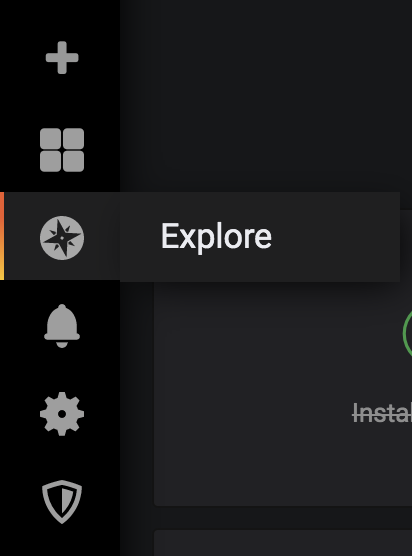The image size is (412, 556).
Task: Click sidebar space below the shield icon
Action: tap(62, 540)
